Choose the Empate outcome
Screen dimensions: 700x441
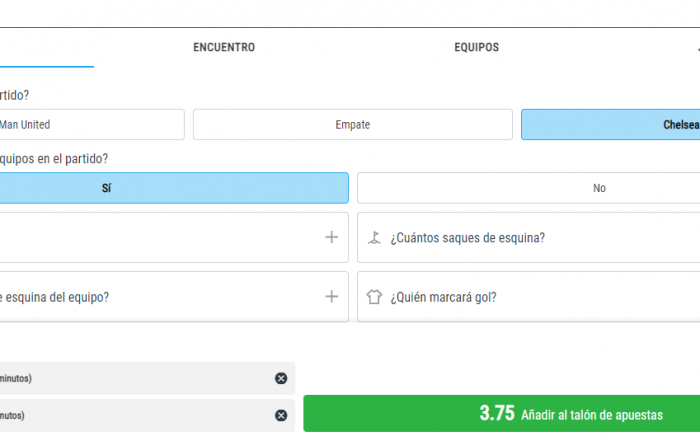(x=352, y=125)
